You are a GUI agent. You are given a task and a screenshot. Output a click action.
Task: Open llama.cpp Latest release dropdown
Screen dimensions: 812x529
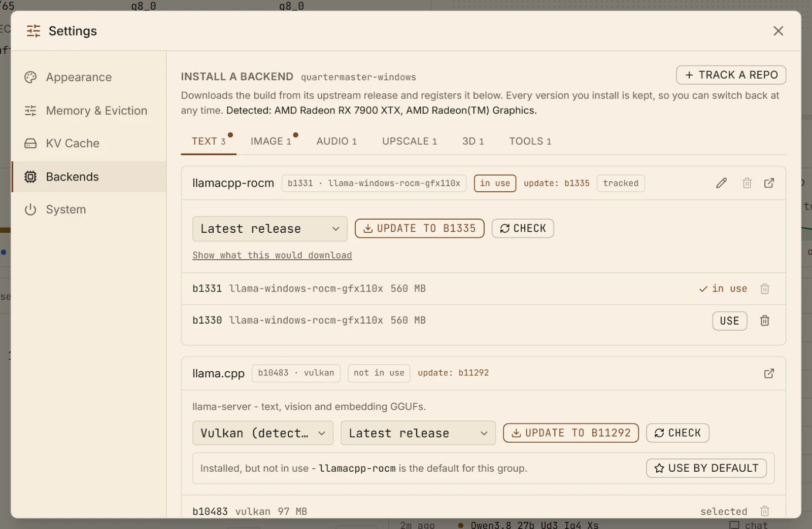418,433
